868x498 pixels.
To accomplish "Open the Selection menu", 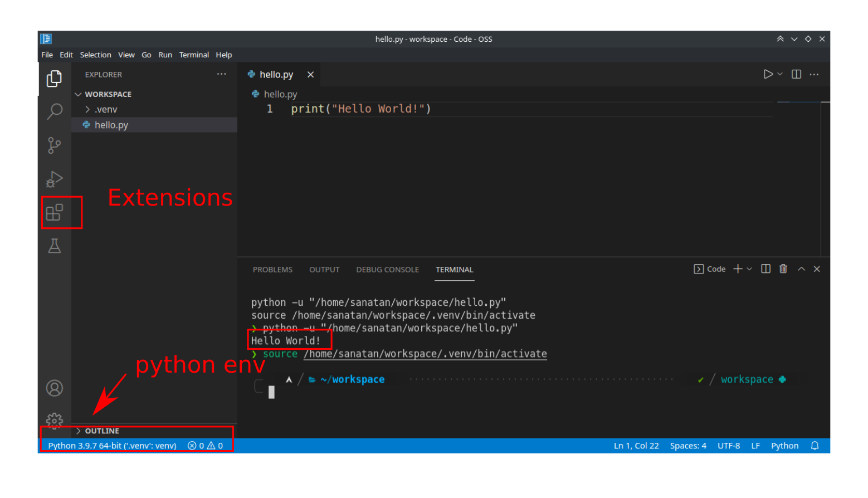I will 95,55.
